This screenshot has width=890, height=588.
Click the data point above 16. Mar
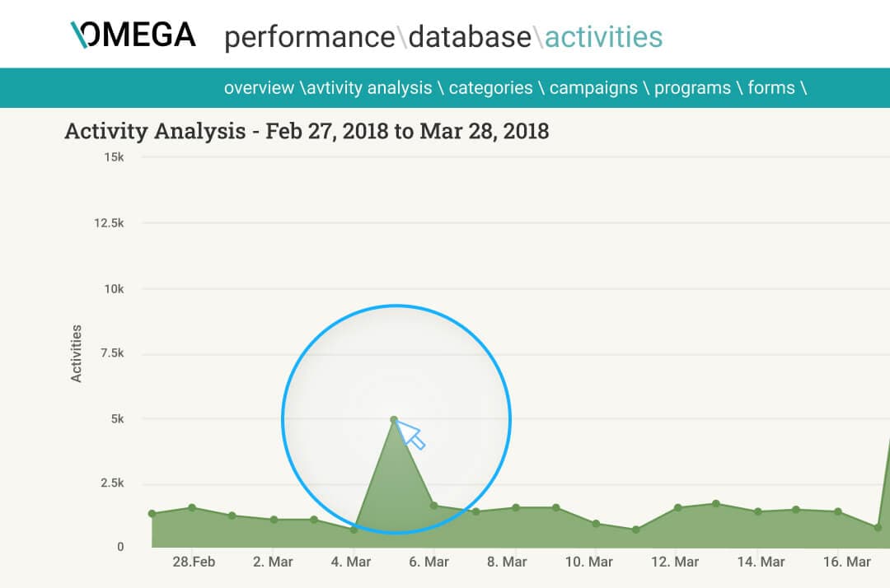click(838, 511)
